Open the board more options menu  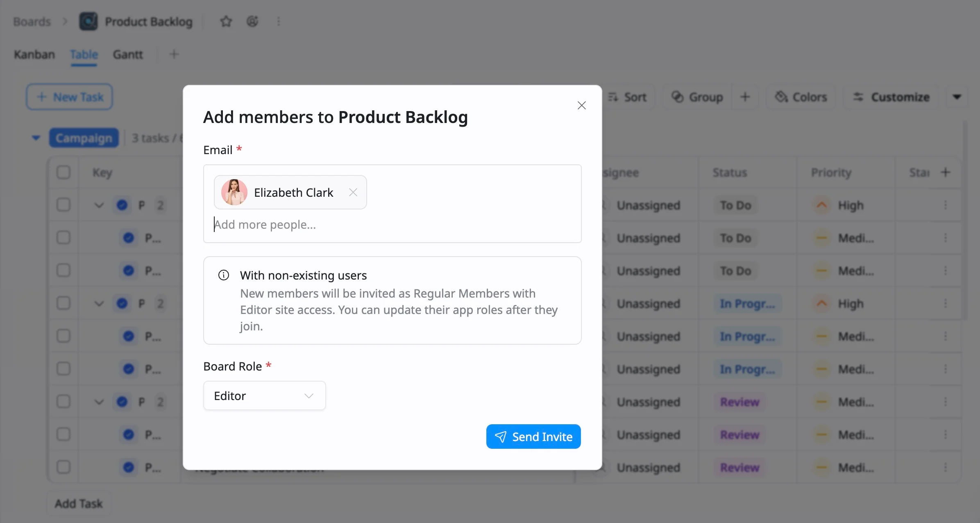click(279, 21)
